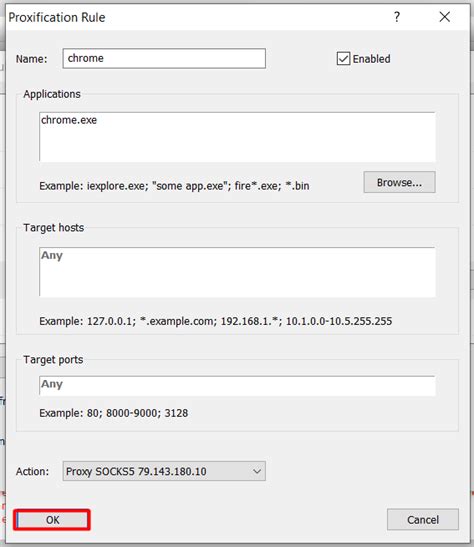The image size is (474, 547).
Task: Close the Proxification Rule dialog
Action: pyautogui.click(x=444, y=17)
